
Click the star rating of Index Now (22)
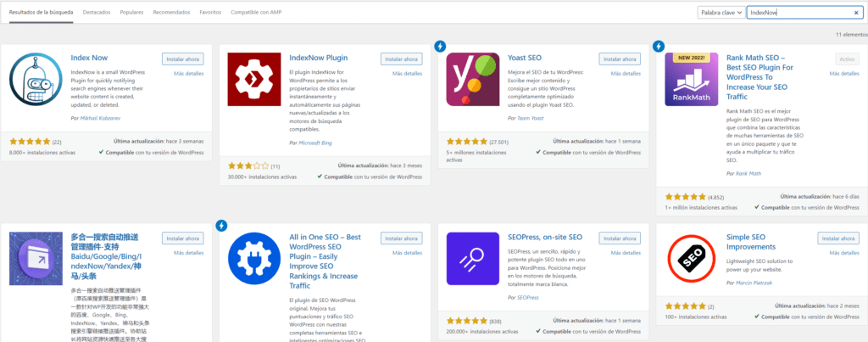pos(30,142)
